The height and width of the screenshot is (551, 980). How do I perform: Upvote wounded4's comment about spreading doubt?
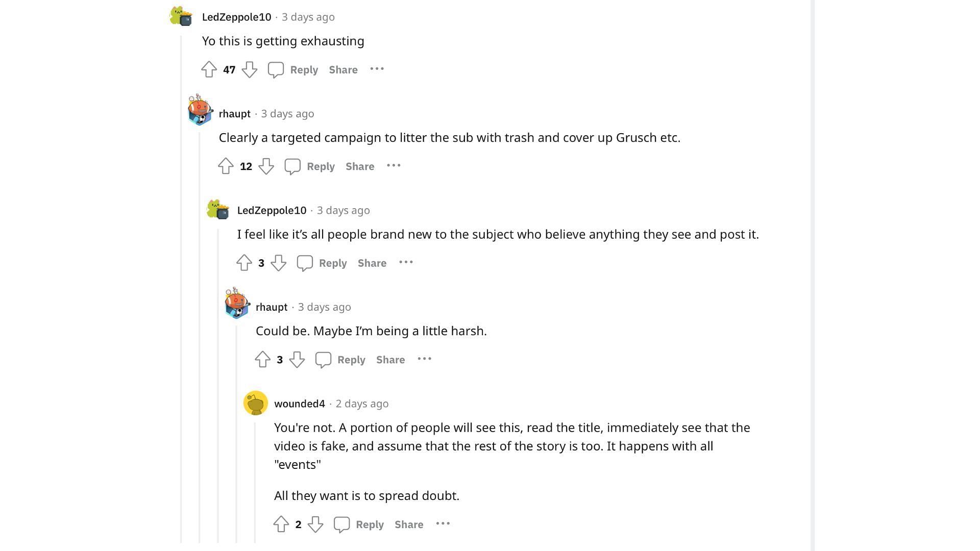pos(281,524)
